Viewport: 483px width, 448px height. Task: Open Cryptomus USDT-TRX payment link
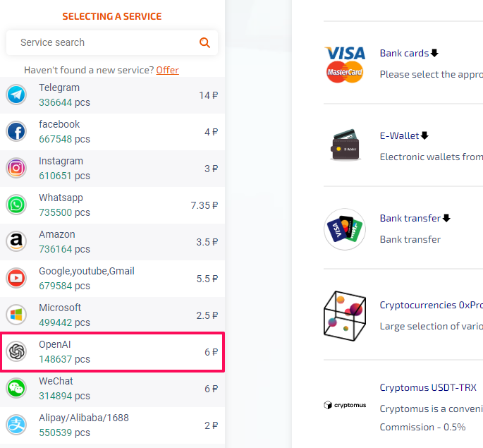[x=428, y=387]
